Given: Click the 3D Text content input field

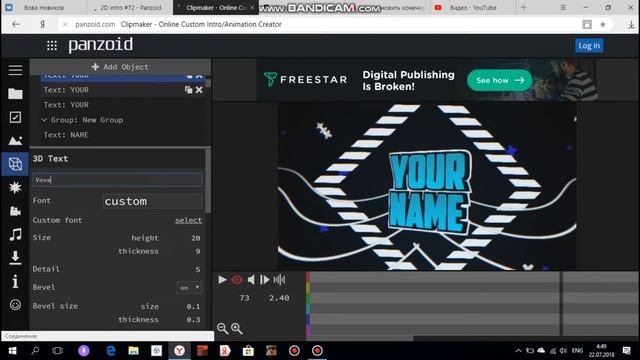Looking at the screenshot, I should (117, 180).
